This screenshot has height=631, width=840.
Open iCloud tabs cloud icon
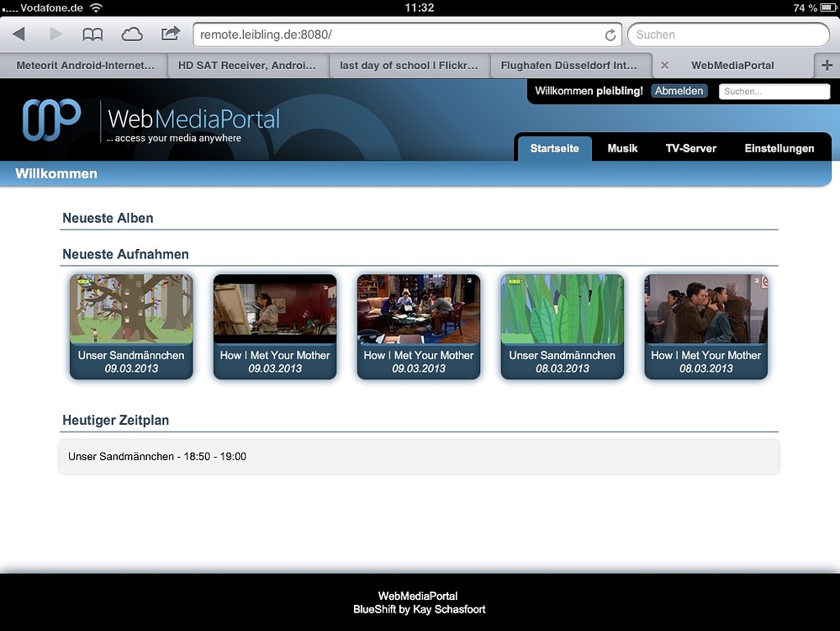(x=132, y=34)
